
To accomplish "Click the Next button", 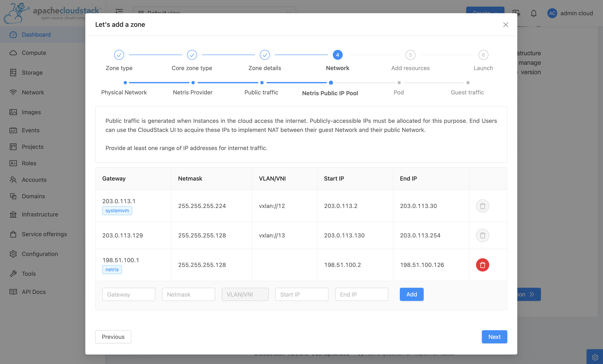I will (x=494, y=337).
